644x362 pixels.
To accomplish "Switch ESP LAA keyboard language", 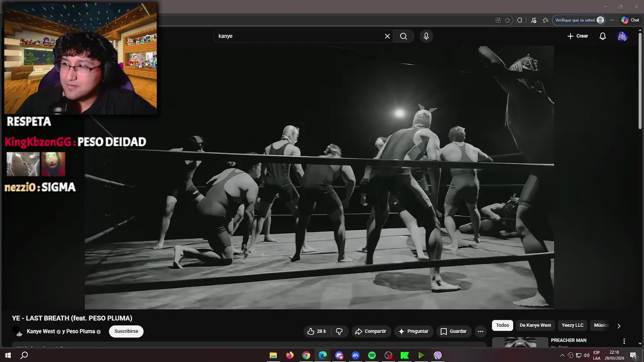I will [596, 355].
